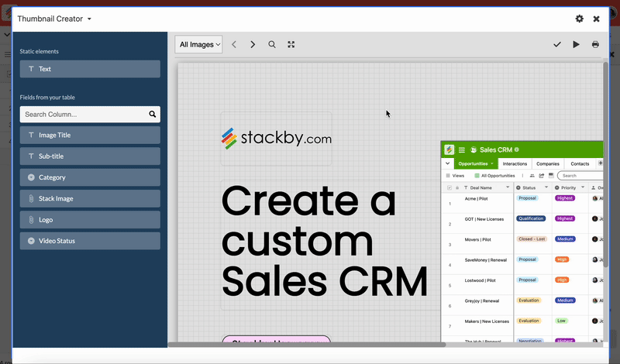Click the 'Makers | New Licenses' deal cell

(487, 321)
